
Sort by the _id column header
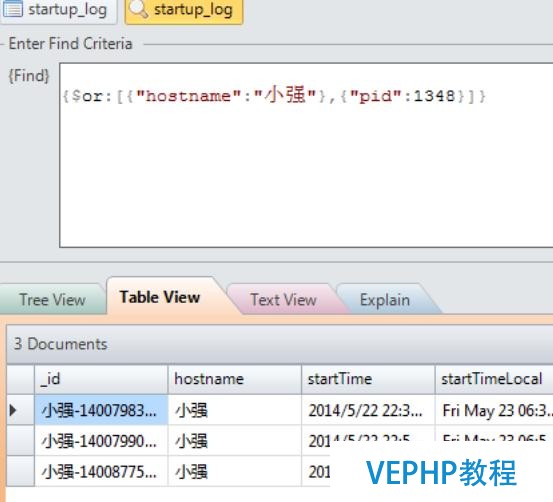(x=101, y=379)
